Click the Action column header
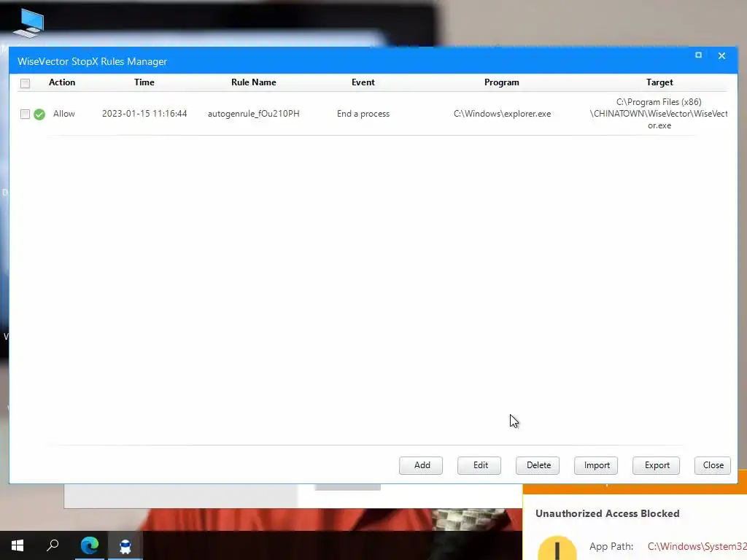The image size is (747, 560). 62,82
